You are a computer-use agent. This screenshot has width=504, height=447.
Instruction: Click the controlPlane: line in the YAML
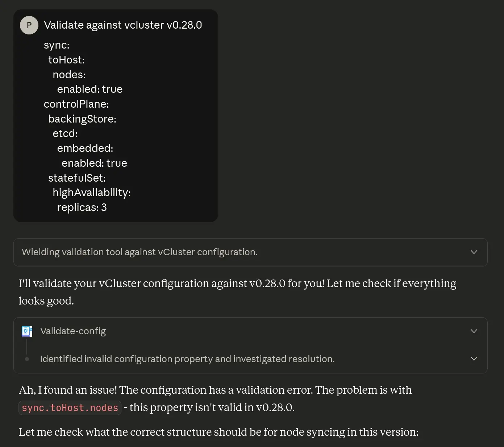[x=76, y=104]
